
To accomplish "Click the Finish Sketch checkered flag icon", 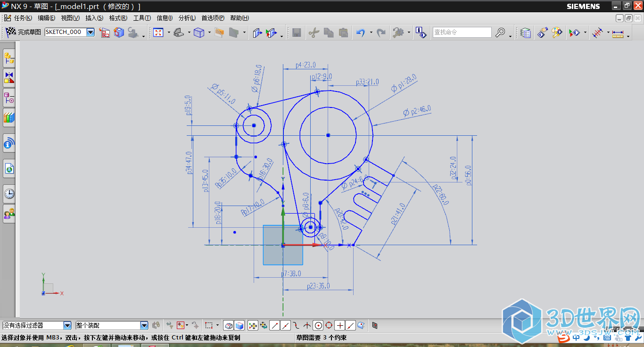I will (10, 32).
